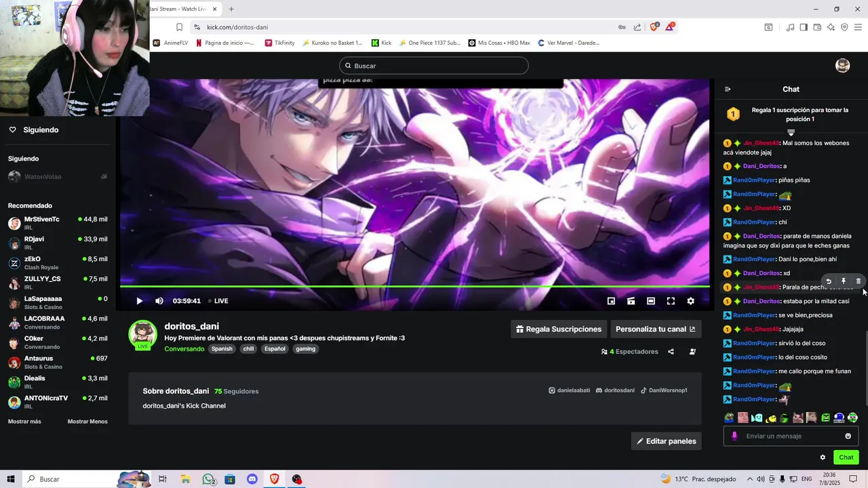Image resolution: width=868 pixels, height=488 pixels.
Task: Select the gaming tag
Action: pos(306,349)
